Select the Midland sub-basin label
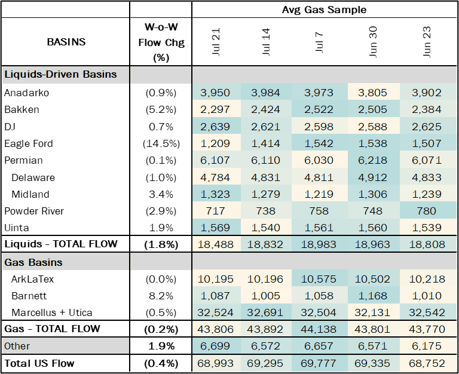 pos(30,194)
